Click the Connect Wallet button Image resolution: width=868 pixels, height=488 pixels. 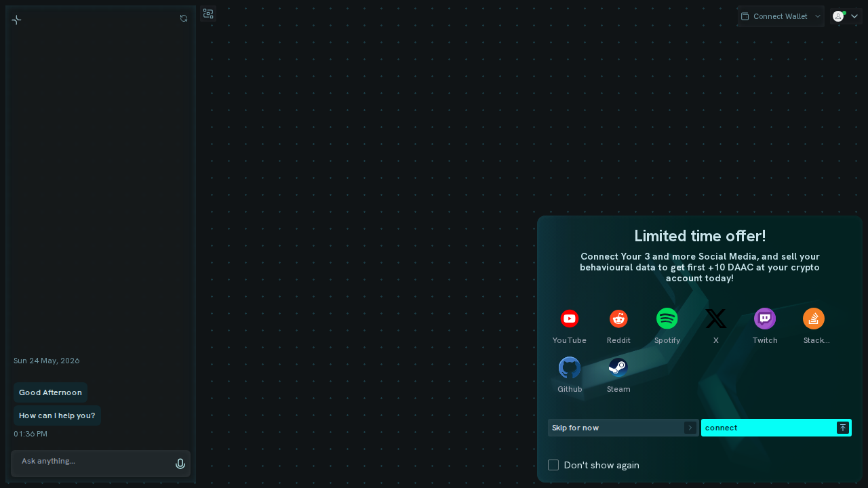pyautogui.click(x=781, y=16)
